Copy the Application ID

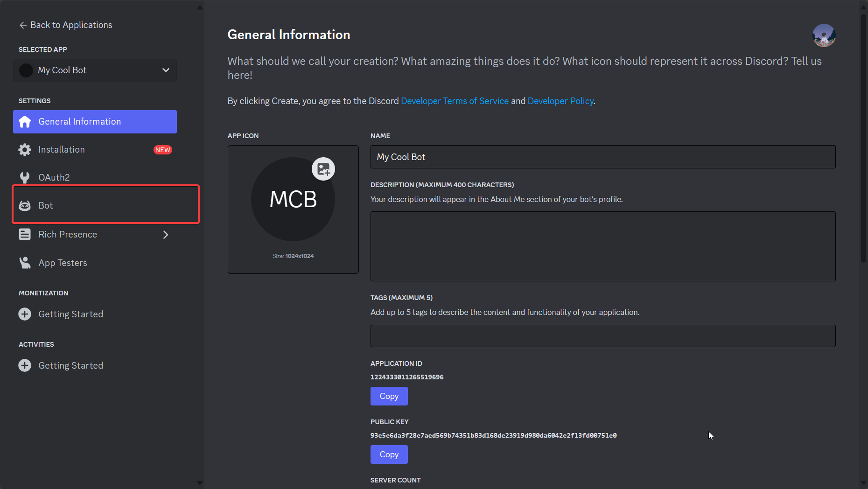[x=389, y=396]
